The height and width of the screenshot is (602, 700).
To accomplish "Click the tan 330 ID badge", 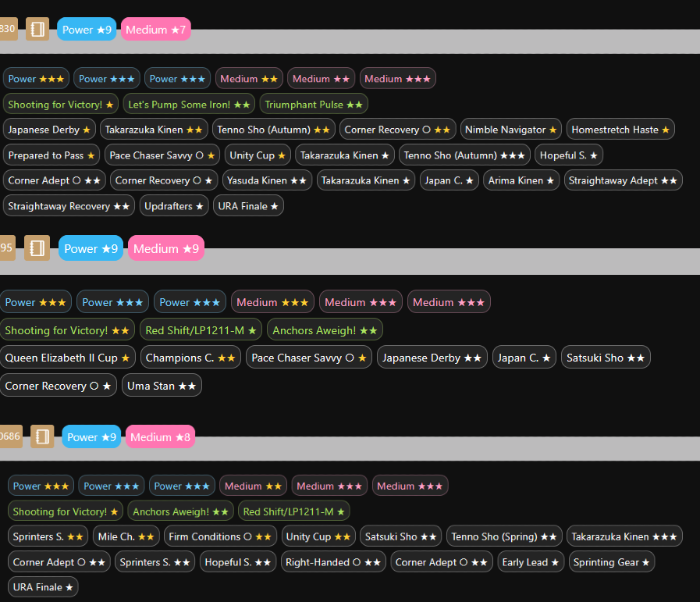I will tap(8, 29).
